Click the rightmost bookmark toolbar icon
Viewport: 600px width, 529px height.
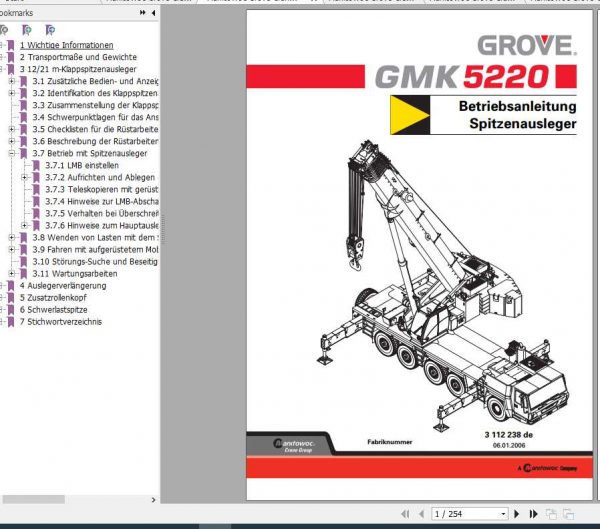pyautogui.click(x=50, y=30)
